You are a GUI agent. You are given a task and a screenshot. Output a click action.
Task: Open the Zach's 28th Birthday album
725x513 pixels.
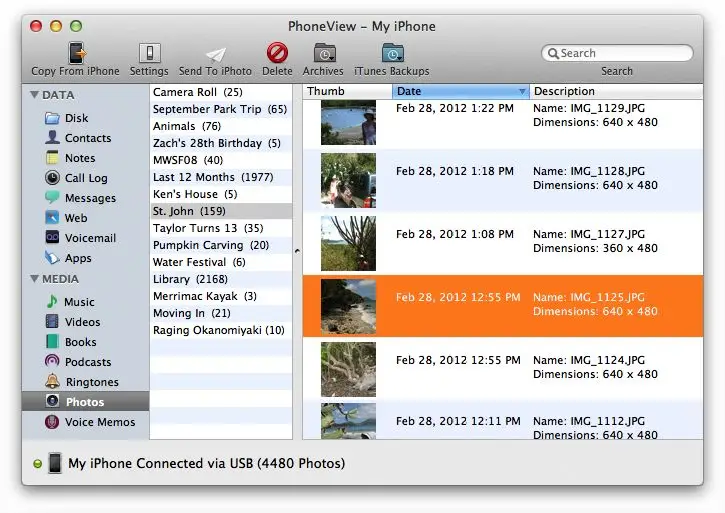coord(221,143)
